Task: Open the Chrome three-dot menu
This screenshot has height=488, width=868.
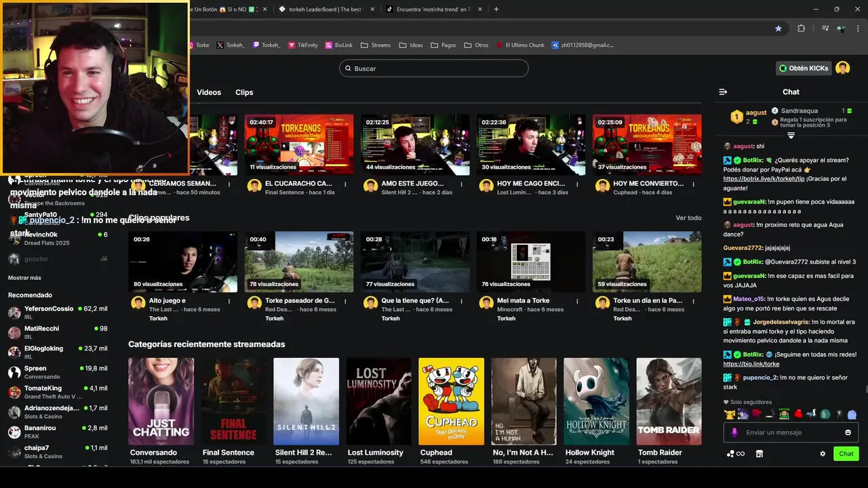Action: tap(859, 28)
